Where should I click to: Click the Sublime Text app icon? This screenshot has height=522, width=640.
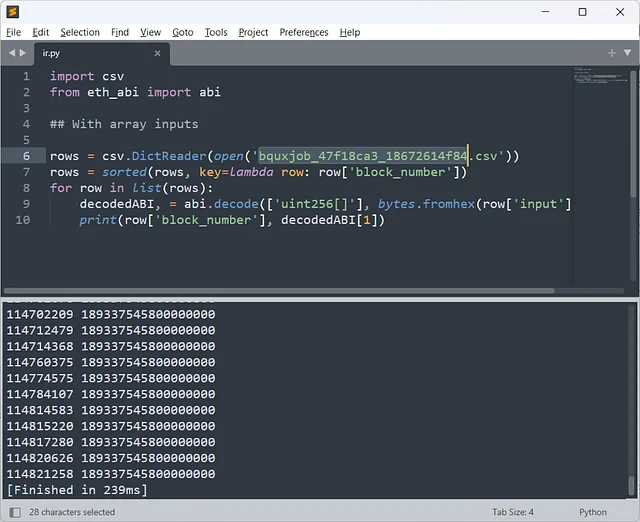point(12,12)
